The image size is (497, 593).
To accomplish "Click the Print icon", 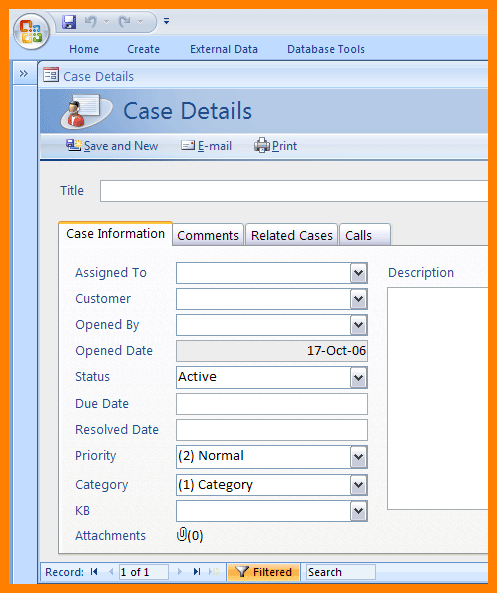I will pyautogui.click(x=262, y=146).
